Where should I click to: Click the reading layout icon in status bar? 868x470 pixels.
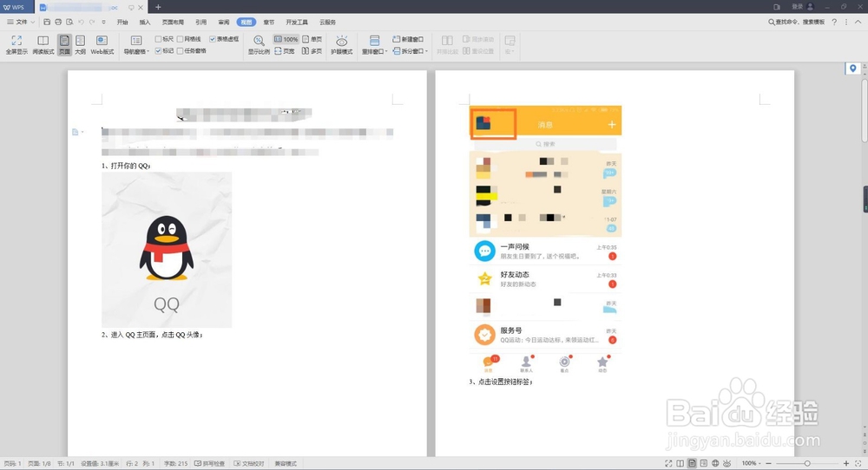coord(681,463)
